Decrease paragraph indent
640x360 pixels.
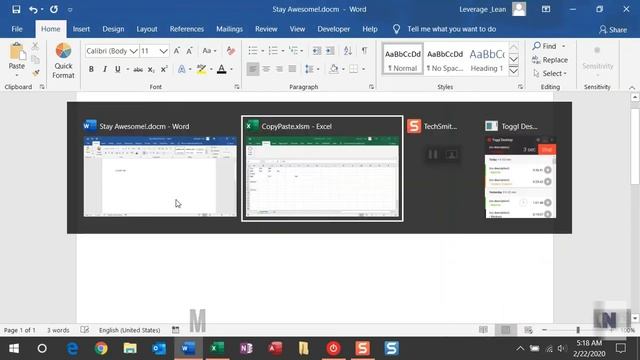click(x=317, y=51)
